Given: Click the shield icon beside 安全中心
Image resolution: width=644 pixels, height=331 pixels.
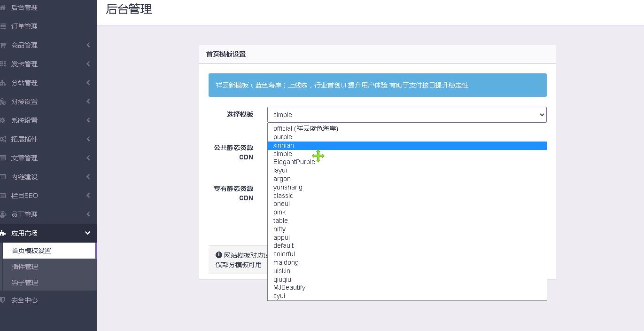Looking at the screenshot, I should [3, 300].
